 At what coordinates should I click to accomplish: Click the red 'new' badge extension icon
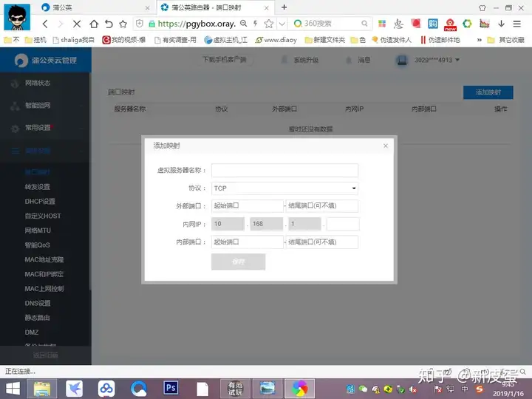(x=450, y=24)
